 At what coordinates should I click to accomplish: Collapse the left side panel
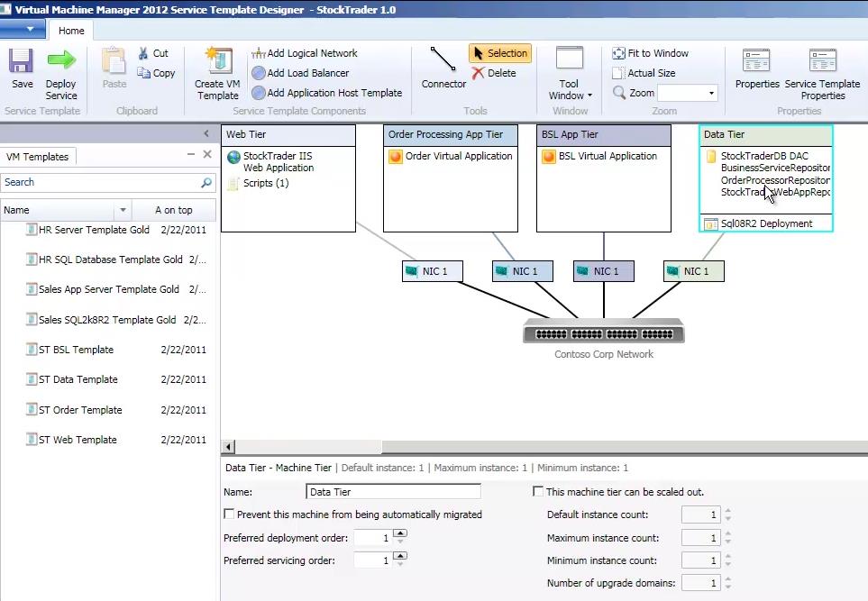tap(206, 133)
